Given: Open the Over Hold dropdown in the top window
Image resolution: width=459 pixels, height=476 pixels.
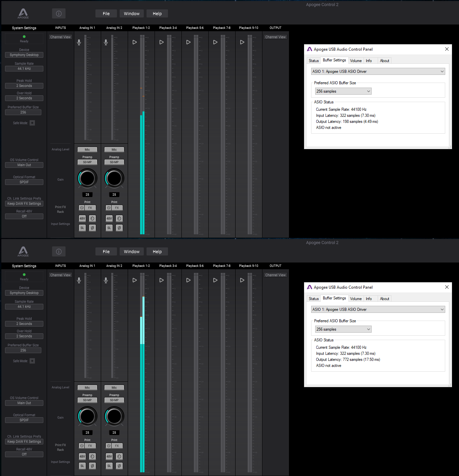Looking at the screenshot, I should pyautogui.click(x=24, y=98).
